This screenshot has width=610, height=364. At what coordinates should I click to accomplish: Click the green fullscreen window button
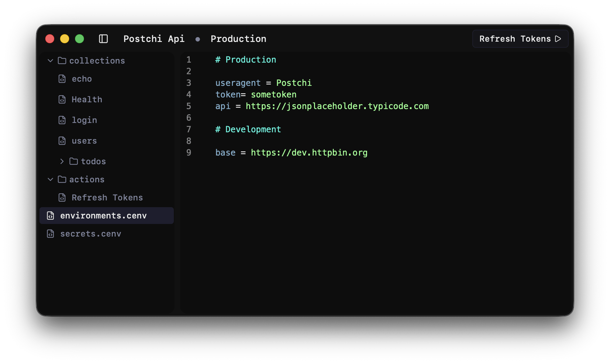click(x=79, y=39)
